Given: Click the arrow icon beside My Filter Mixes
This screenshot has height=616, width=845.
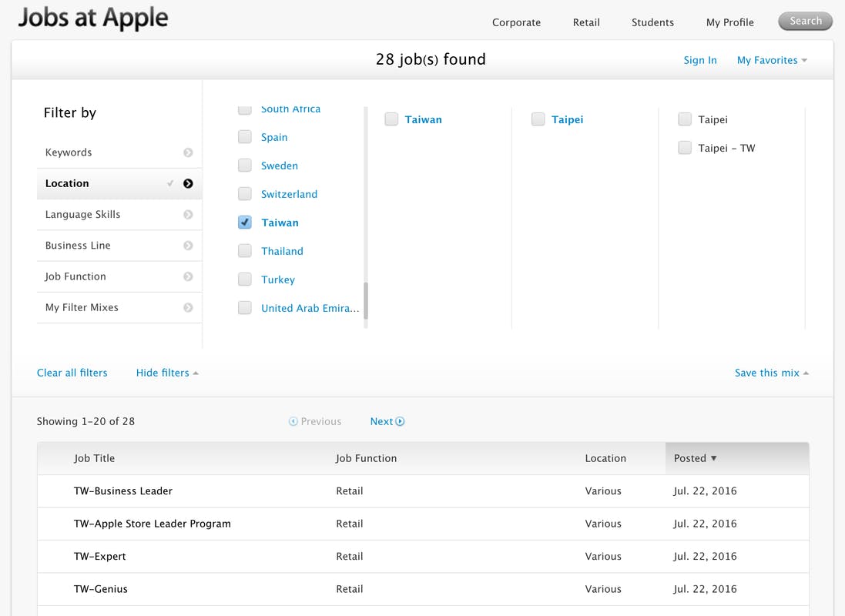Looking at the screenshot, I should tap(188, 307).
